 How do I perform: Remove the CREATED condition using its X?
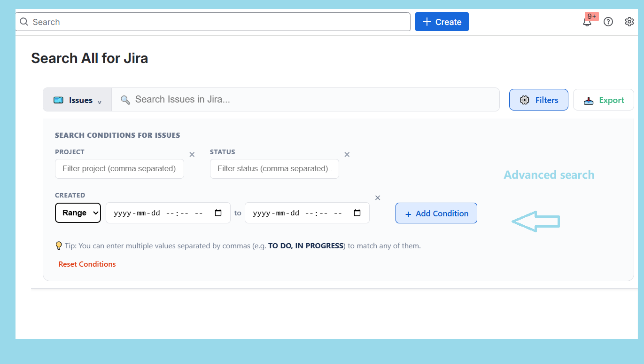coord(378,198)
